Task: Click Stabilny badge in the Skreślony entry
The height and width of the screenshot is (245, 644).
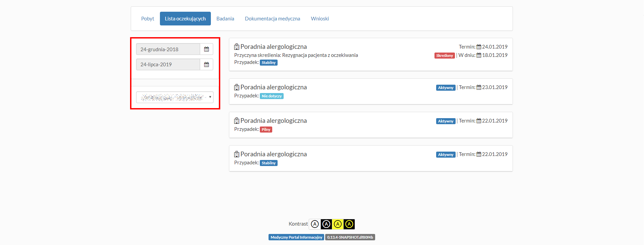Action: pyautogui.click(x=269, y=63)
